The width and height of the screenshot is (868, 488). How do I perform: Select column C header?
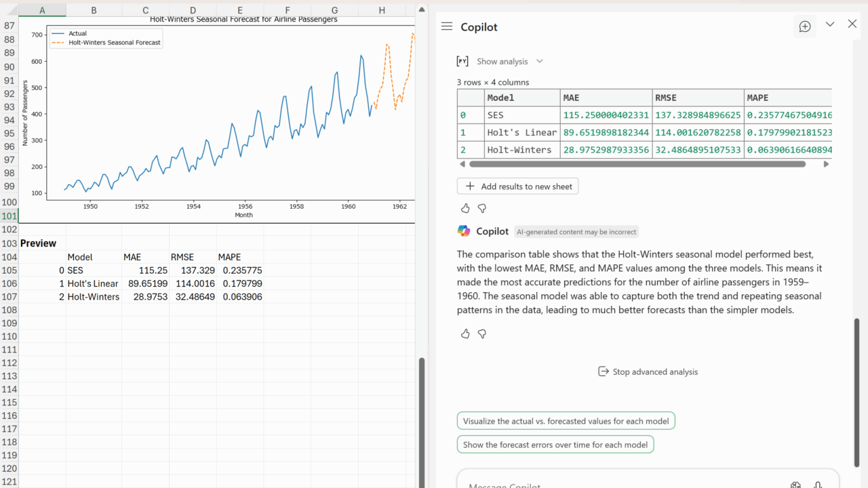pos(146,10)
